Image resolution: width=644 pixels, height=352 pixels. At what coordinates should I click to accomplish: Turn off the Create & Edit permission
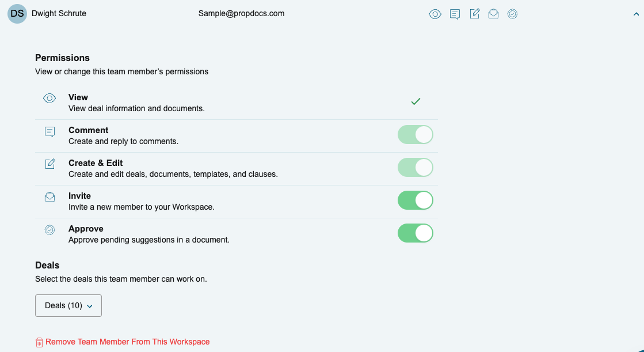[x=416, y=167]
